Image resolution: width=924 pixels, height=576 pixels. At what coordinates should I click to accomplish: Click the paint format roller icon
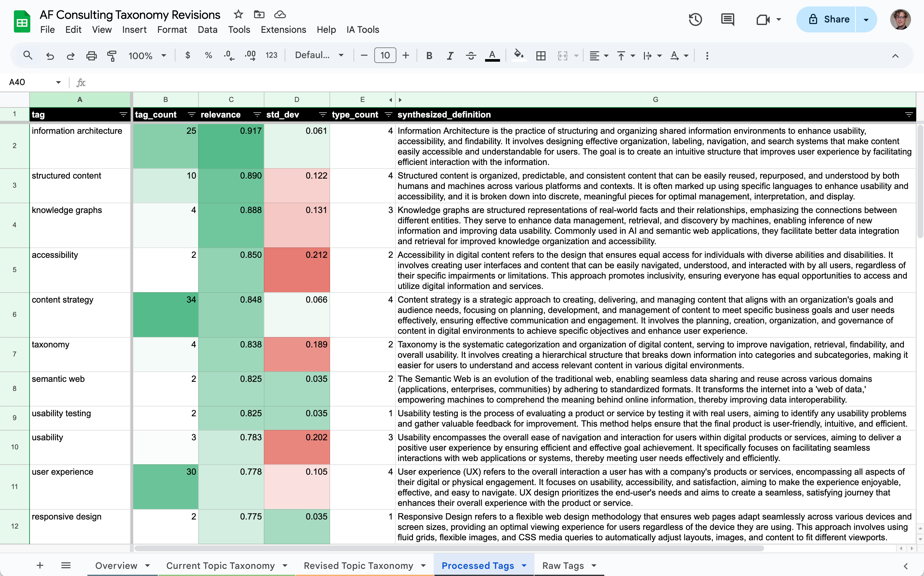(x=112, y=56)
